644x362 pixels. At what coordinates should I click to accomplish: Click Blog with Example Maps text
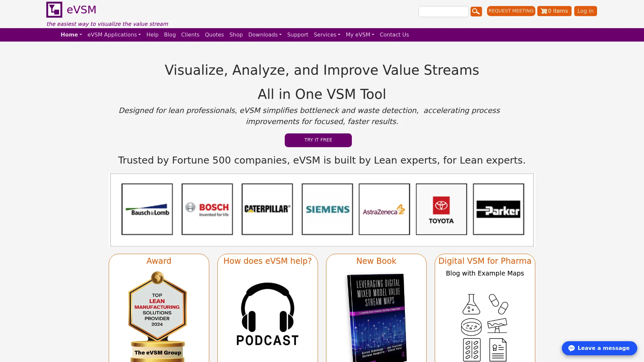(x=485, y=274)
